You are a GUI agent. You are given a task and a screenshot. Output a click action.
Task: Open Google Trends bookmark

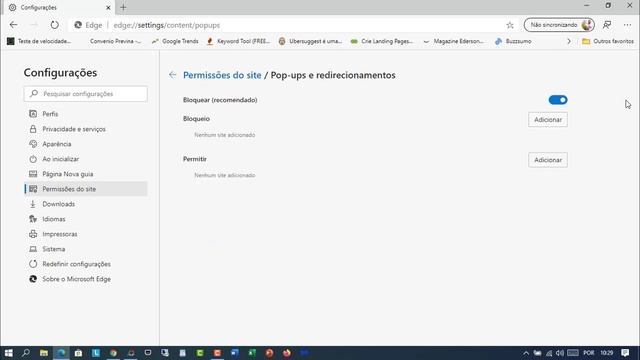point(176,41)
